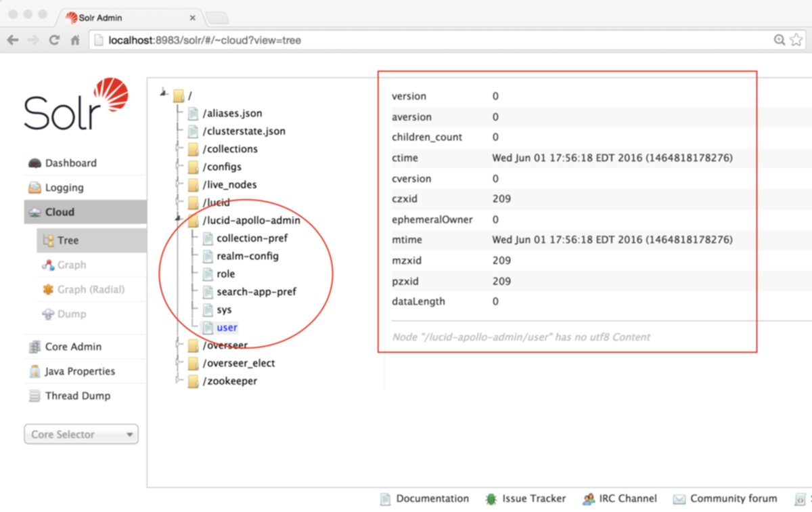Click the Tree view icon
This screenshot has height=512, width=812.
[48, 240]
